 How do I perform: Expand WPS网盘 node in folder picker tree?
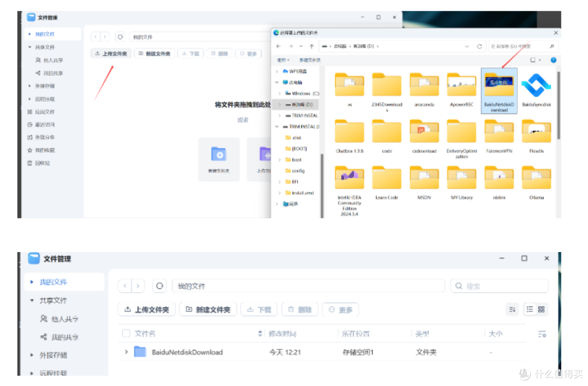(x=277, y=71)
